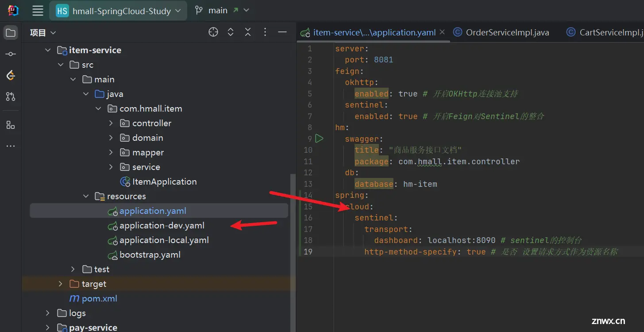644x332 pixels.
Task: Select application.yaml in project tree
Action: click(159, 211)
